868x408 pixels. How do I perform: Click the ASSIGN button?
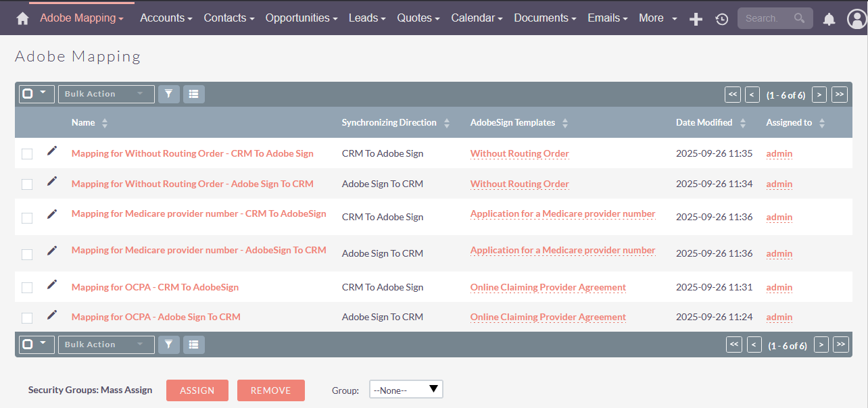[197, 390]
